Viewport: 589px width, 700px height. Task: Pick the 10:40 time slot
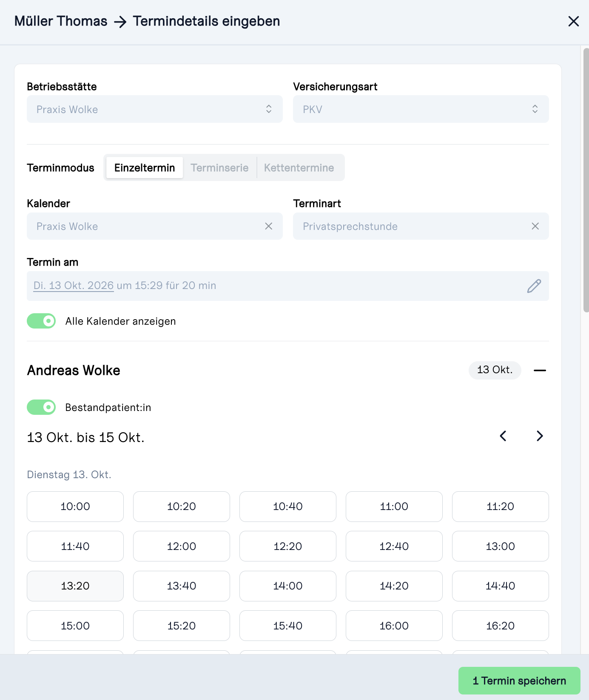tap(288, 507)
